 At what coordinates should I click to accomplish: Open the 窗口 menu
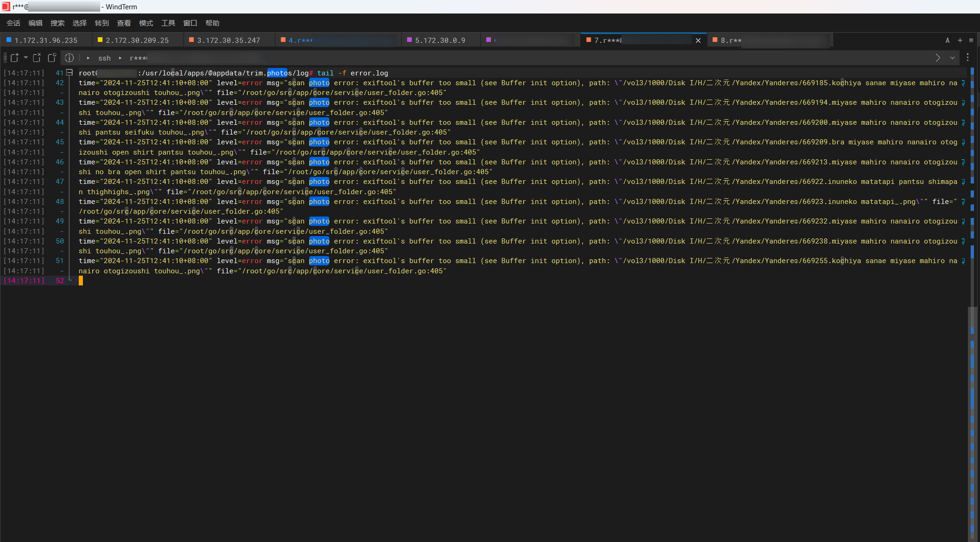pyautogui.click(x=190, y=23)
